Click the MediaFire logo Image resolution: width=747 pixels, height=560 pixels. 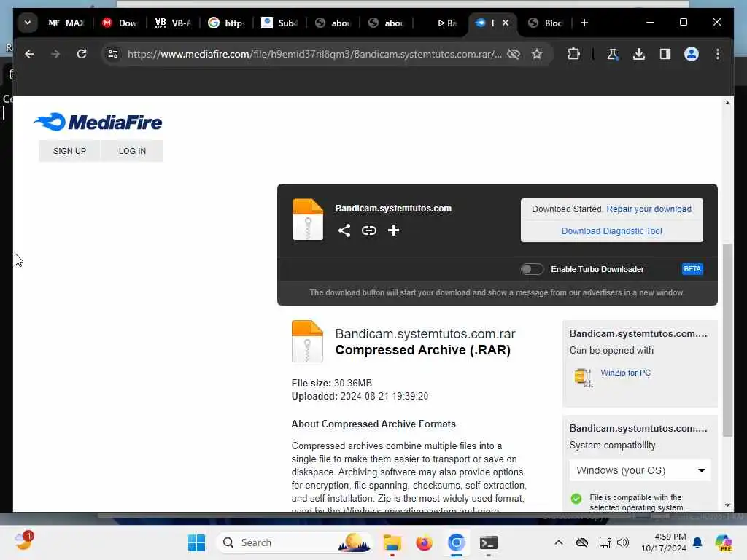point(98,122)
